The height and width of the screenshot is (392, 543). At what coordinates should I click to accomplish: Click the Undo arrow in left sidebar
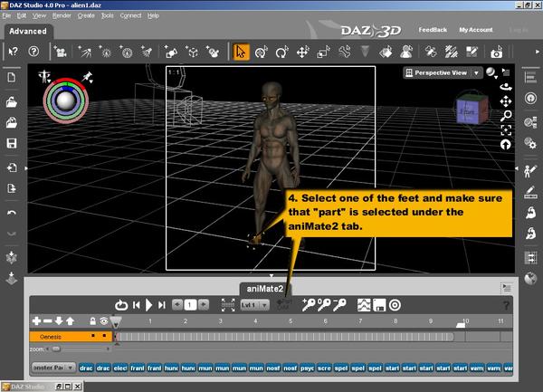click(x=12, y=213)
